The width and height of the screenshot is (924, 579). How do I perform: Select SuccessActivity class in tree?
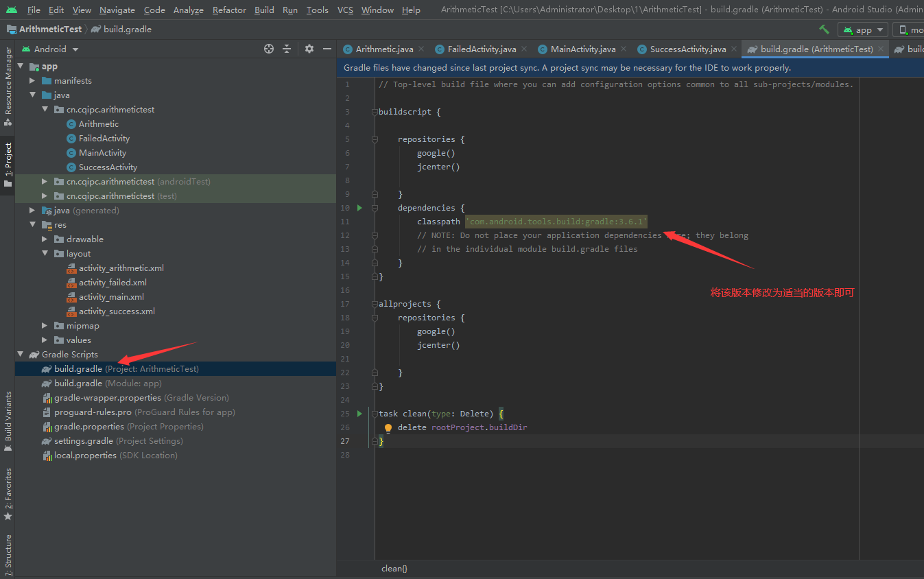(x=108, y=167)
